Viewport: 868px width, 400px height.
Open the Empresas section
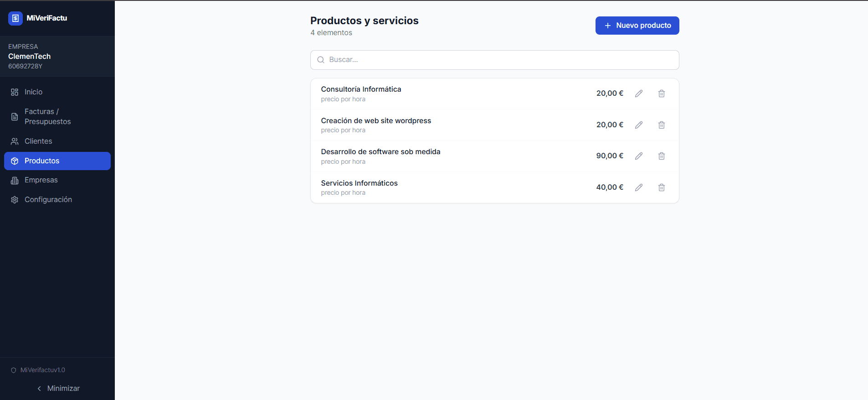coord(57,180)
